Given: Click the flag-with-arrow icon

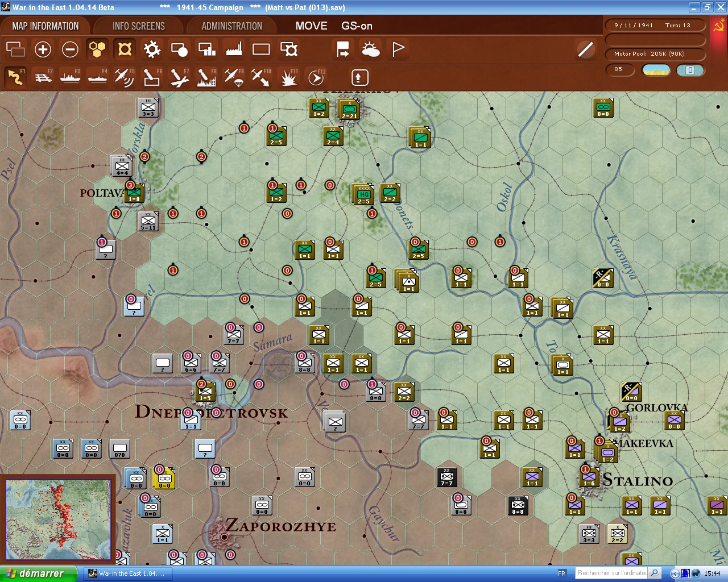Looking at the screenshot, I should coord(343,49).
